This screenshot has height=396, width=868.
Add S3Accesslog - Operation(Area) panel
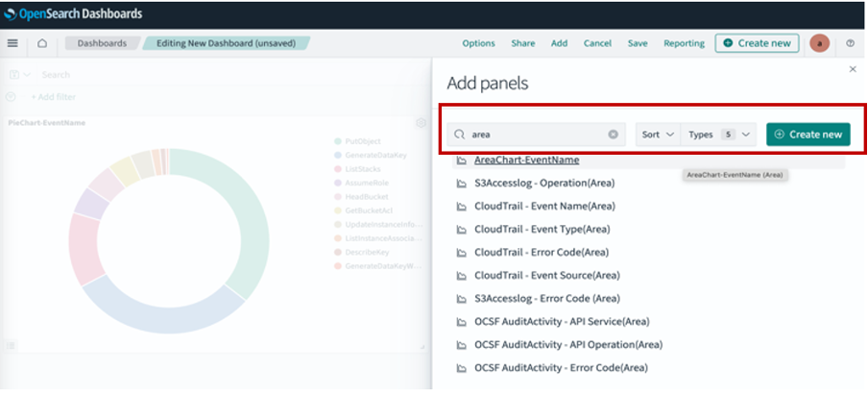point(544,184)
